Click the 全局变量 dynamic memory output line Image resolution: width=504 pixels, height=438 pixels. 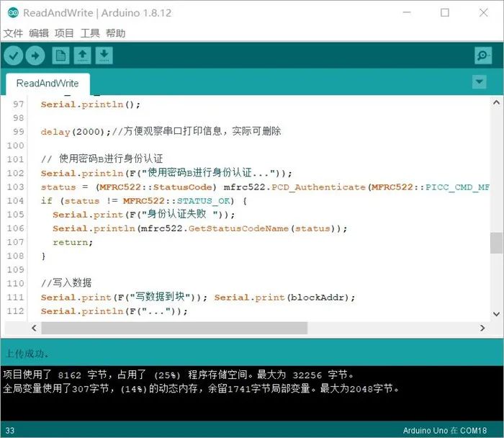201,389
